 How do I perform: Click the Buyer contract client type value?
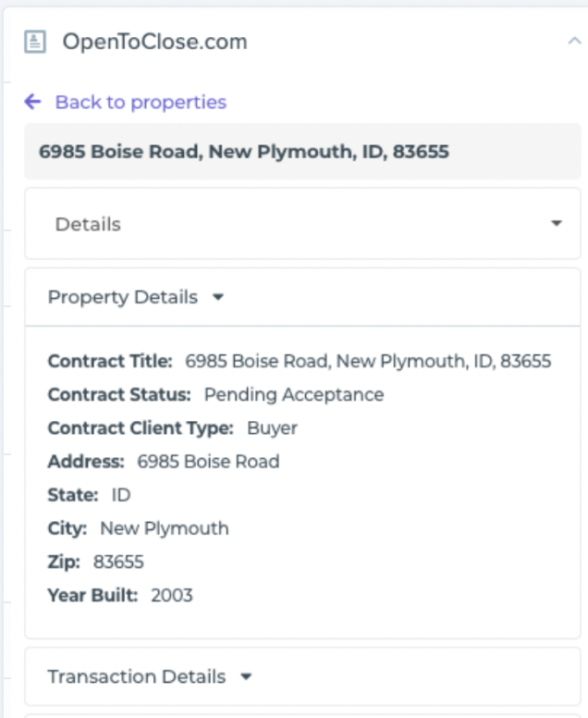[x=272, y=427]
